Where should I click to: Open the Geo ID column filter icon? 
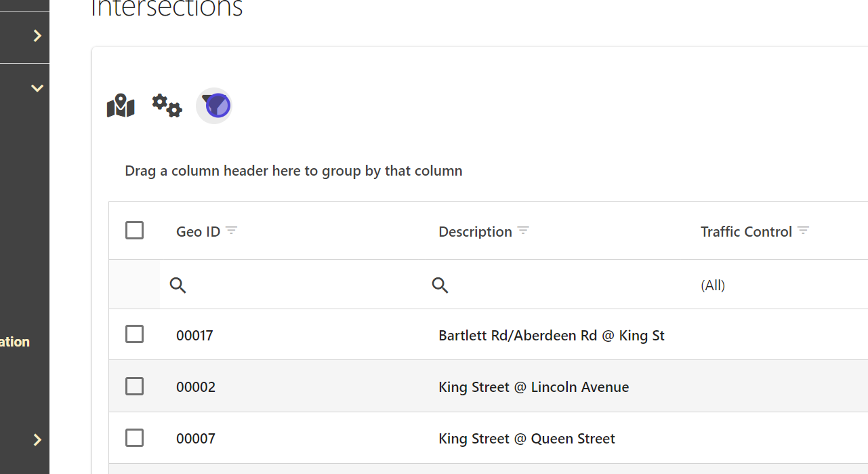pyautogui.click(x=232, y=231)
